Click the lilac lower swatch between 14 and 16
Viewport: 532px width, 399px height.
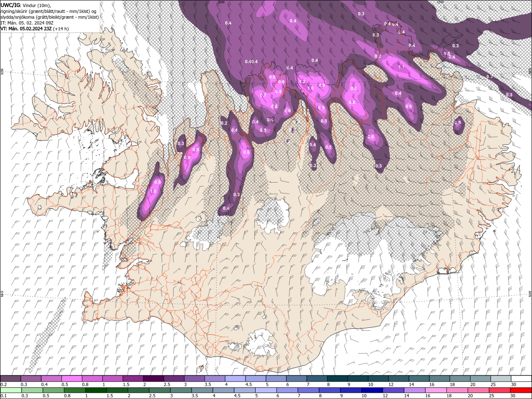(414, 390)
